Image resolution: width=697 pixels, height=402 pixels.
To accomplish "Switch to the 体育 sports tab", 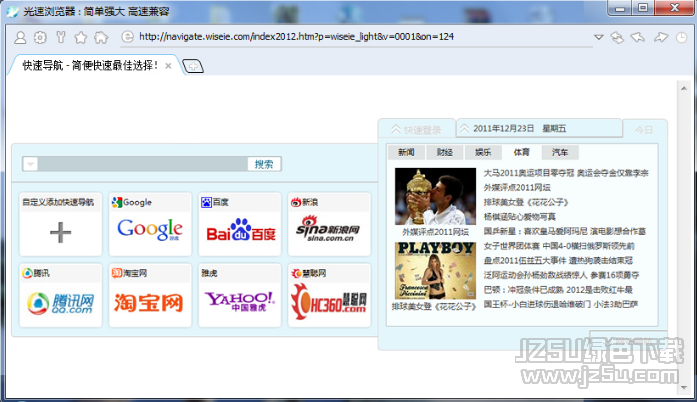I will click(521, 153).
